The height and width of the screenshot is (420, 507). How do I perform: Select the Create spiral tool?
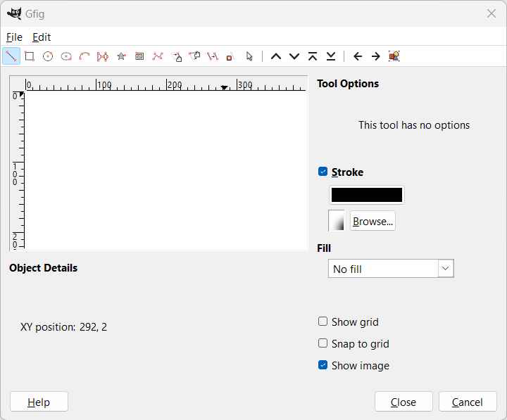click(139, 56)
